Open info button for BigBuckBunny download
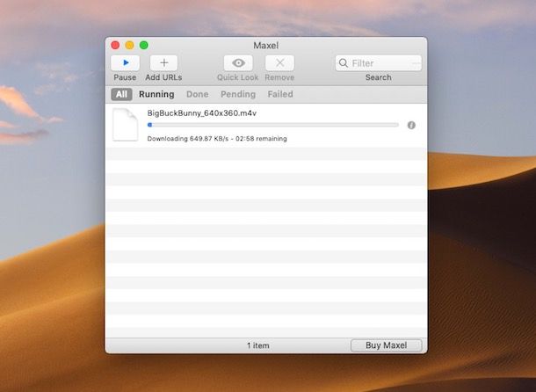536x392 pixels. click(411, 125)
